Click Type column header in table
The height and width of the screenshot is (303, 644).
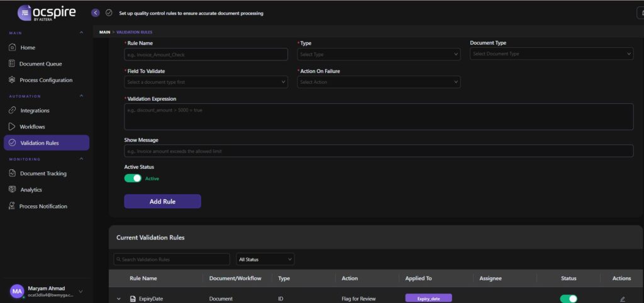[284, 278]
